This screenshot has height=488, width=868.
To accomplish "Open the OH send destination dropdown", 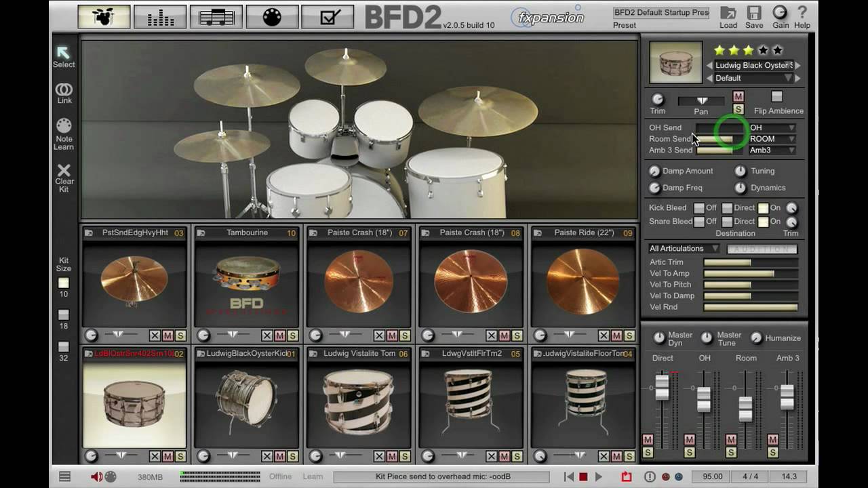I will pos(772,127).
